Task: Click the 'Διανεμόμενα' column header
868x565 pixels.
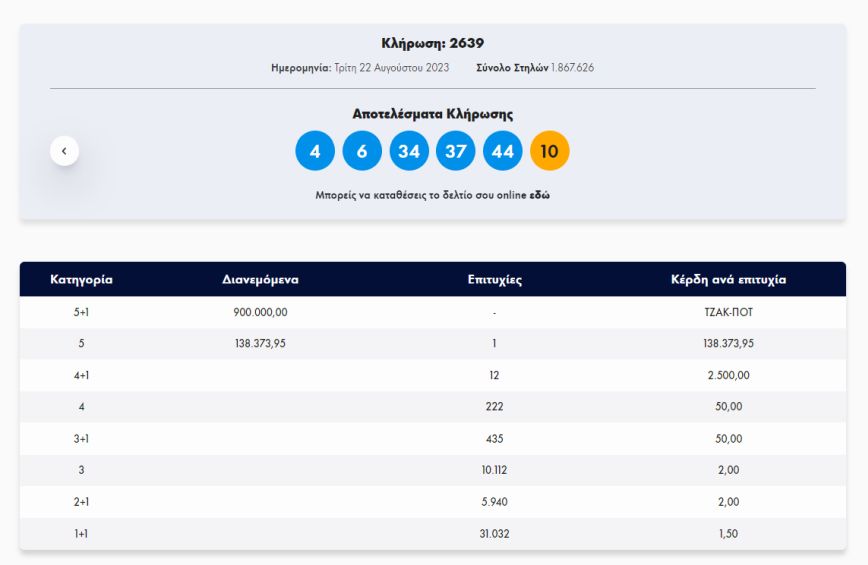Action: click(260, 280)
